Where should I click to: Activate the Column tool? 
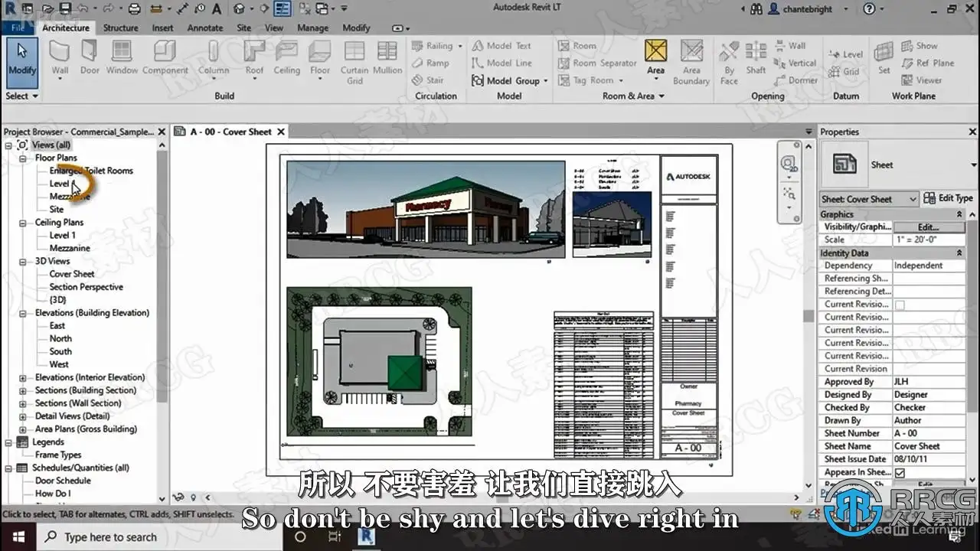click(x=214, y=58)
